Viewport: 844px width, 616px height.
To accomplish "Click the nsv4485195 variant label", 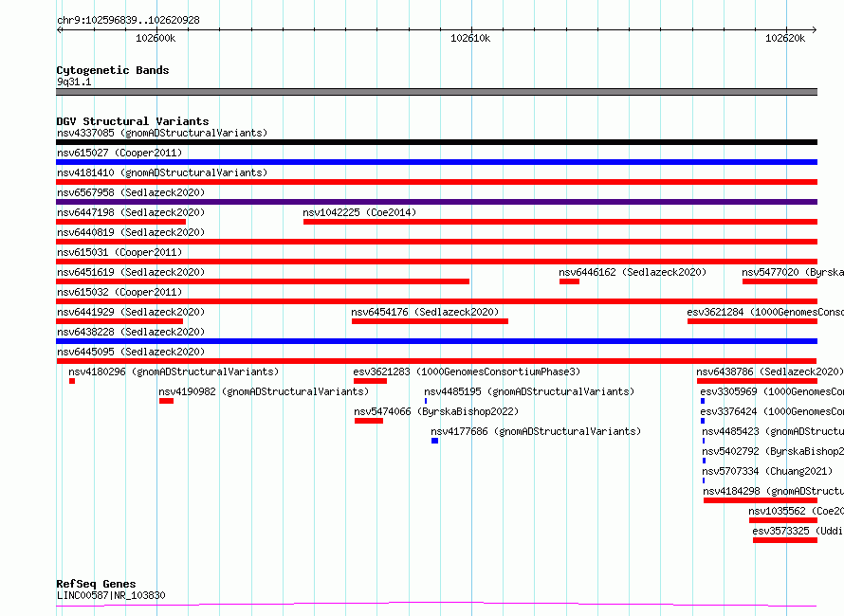I will click(x=529, y=391).
